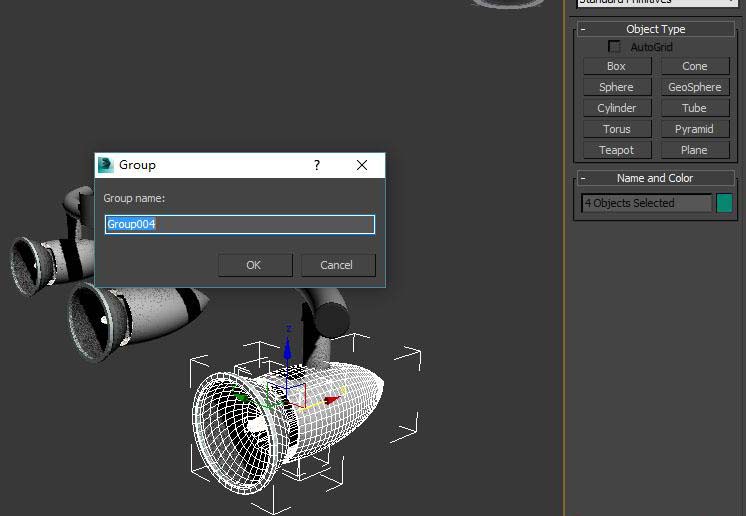Select the Tube primitive button

(x=695, y=108)
